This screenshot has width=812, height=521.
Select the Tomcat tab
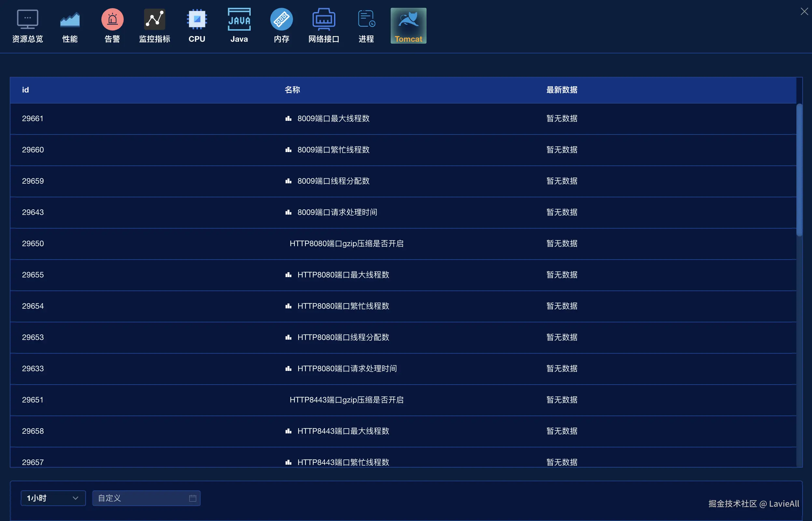408,26
